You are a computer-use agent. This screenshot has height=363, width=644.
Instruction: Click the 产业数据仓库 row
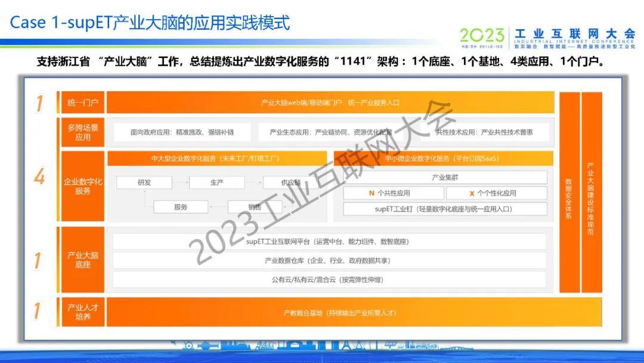(329, 260)
